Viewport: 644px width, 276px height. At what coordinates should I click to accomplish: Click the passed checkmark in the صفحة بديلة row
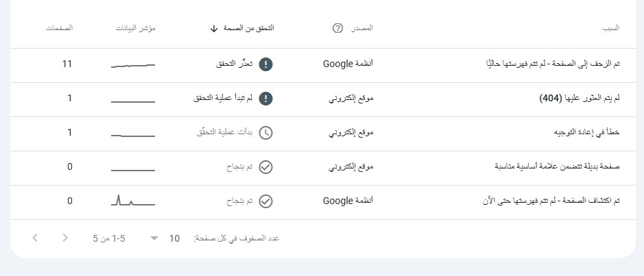click(x=267, y=167)
